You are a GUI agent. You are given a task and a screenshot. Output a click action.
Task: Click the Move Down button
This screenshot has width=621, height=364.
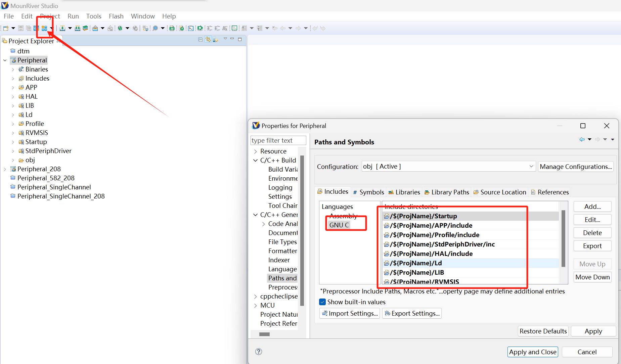[592, 277]
